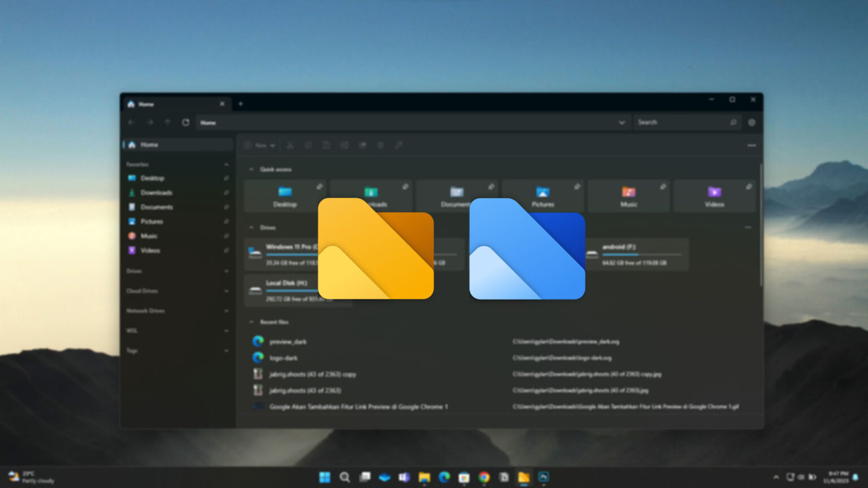
Task: Open the Music quick access card
Action: (x=628, y=196)
